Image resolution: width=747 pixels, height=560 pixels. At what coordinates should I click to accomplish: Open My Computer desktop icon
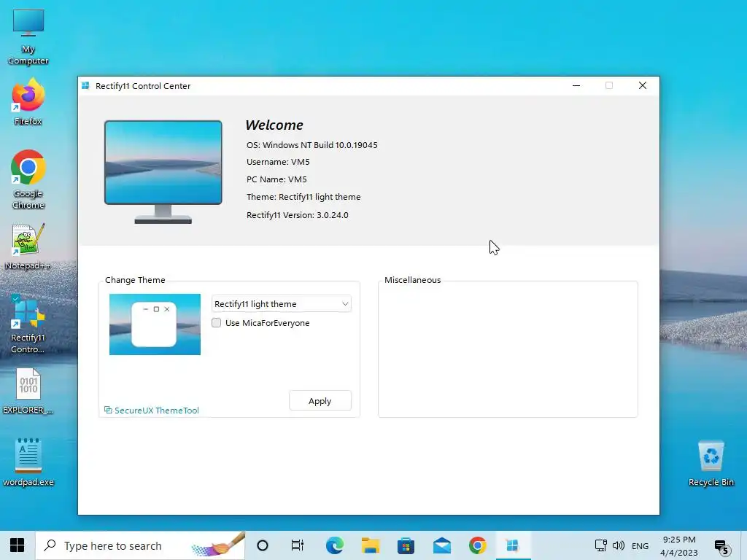tap(28, 37)
